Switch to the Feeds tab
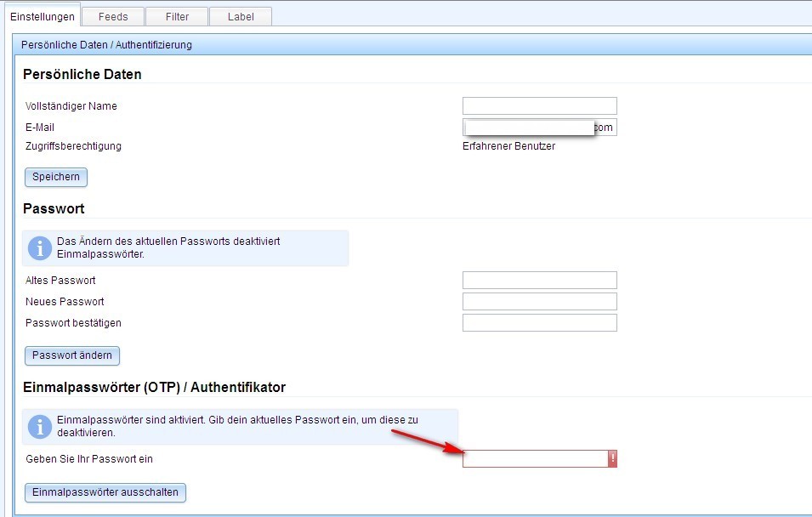This screenshot has width=812, height=517. coord(113,16)
